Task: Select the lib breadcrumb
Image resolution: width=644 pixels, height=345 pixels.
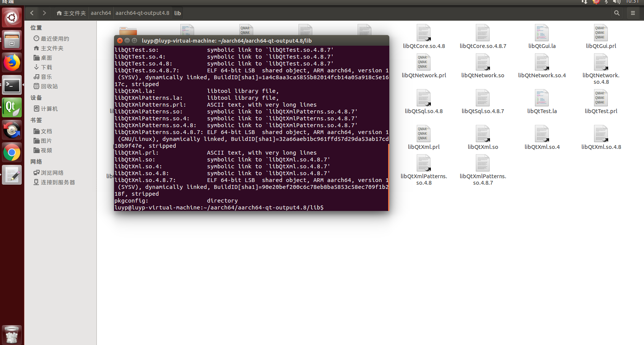Action: click(x=178, y=13)
